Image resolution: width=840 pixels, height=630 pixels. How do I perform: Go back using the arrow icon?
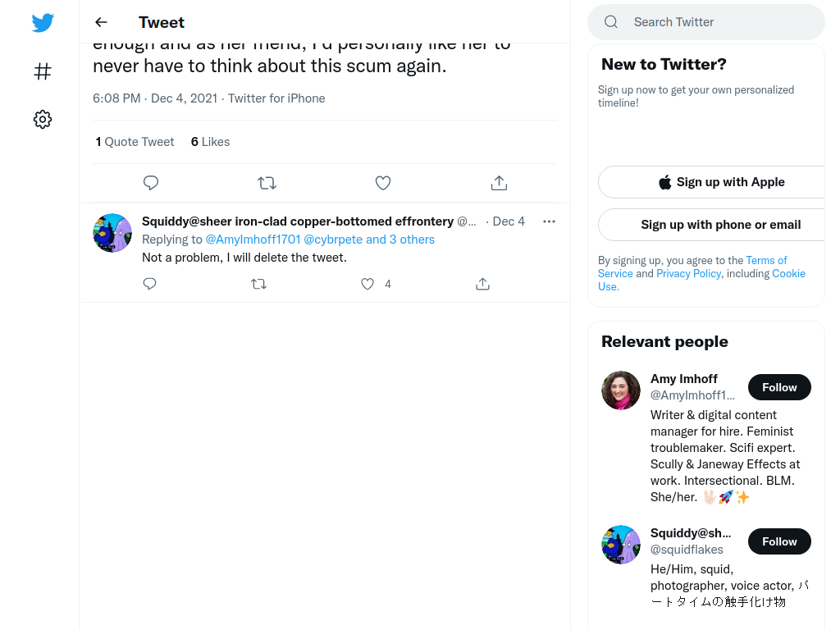(101, 22)
